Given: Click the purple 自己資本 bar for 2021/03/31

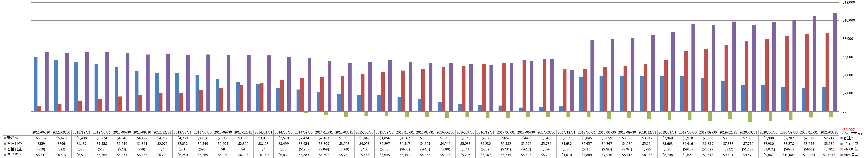Looking at the screenshot, I should tap(835, 62).
